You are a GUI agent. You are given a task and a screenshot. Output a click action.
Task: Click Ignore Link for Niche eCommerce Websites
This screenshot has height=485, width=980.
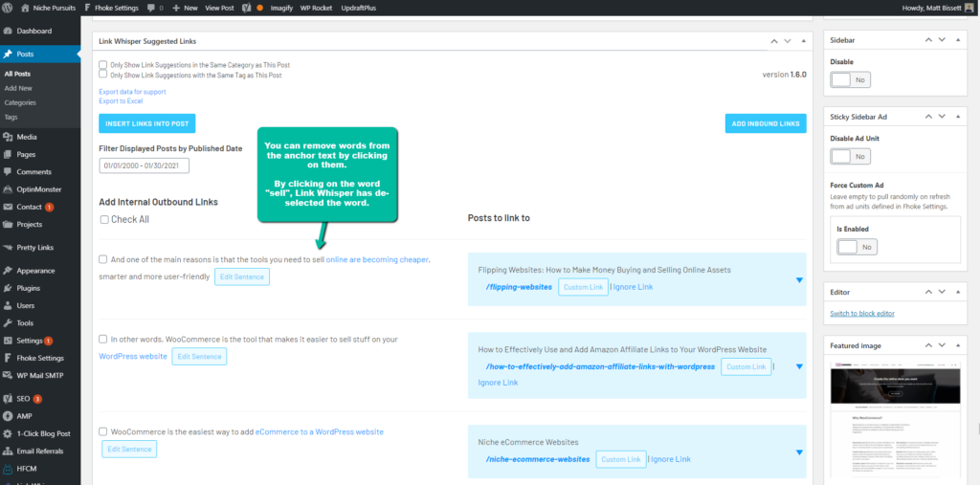click(671, 459)
